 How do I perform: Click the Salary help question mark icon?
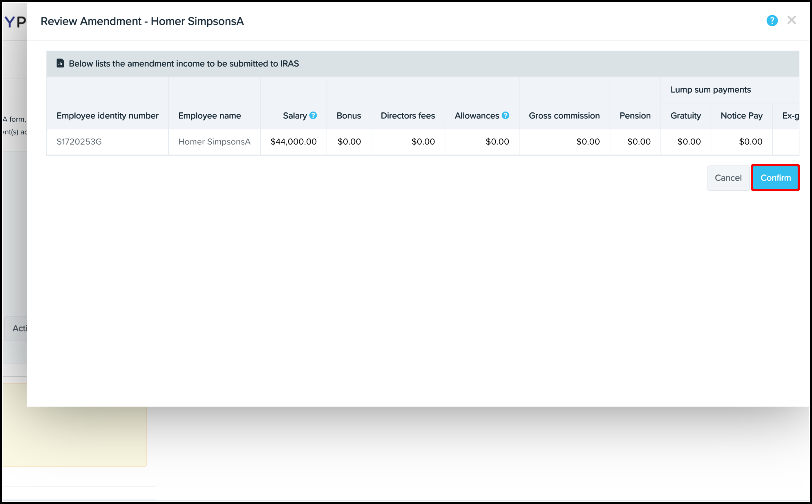pos(313,115)
